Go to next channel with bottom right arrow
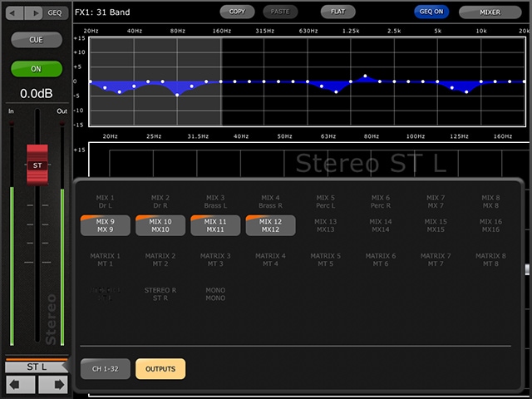Viewport: 532px width, 399px height. coord(52,385)
